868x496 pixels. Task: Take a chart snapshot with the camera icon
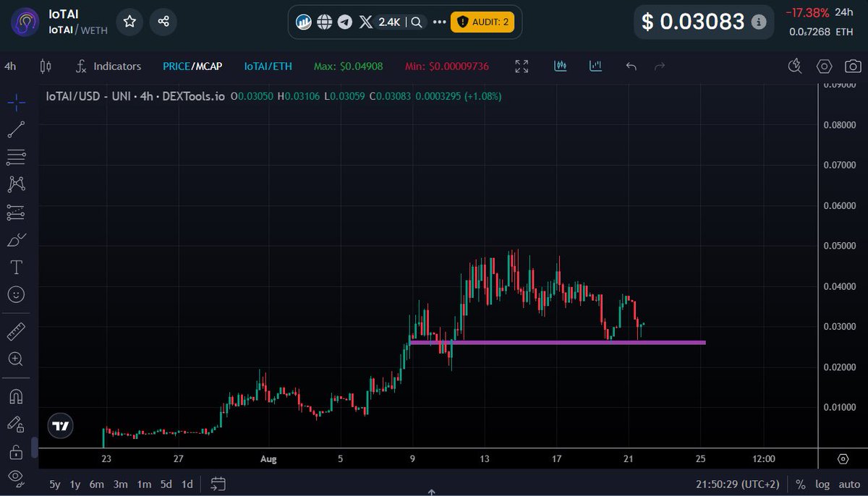[851, 66]
